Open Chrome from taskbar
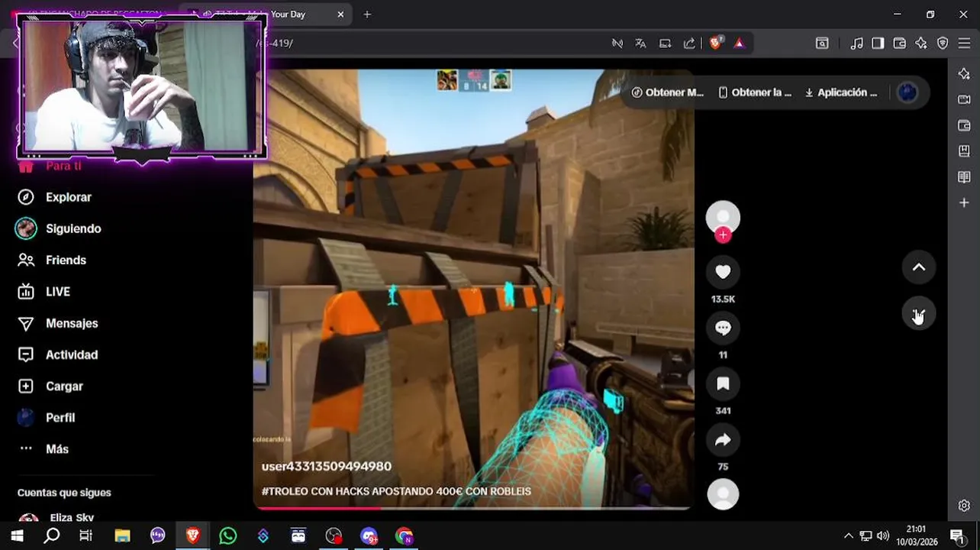980x550 pixels. coord(404,536)
